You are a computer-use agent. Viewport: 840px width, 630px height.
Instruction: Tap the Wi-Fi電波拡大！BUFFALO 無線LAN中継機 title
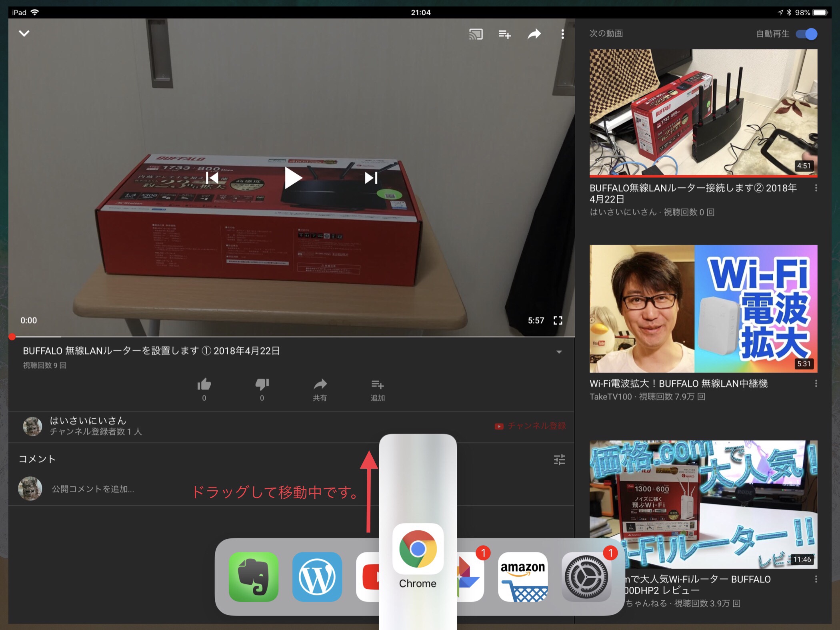click(678, 383)
